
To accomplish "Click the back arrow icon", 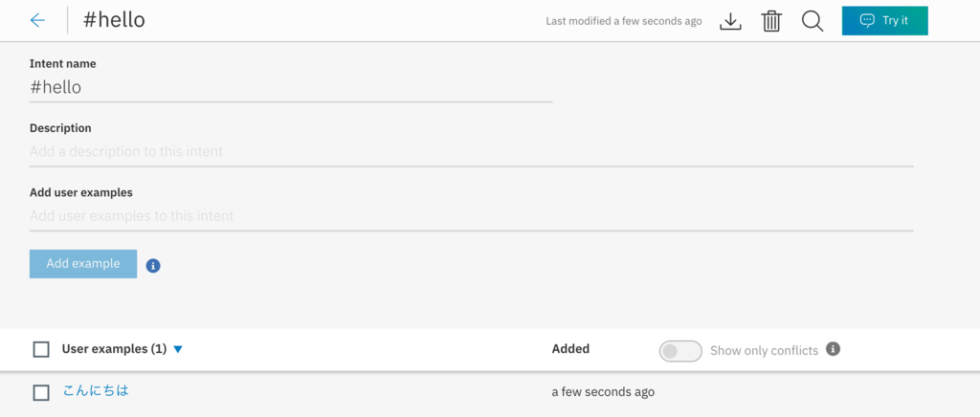I will tap(37, 20).
